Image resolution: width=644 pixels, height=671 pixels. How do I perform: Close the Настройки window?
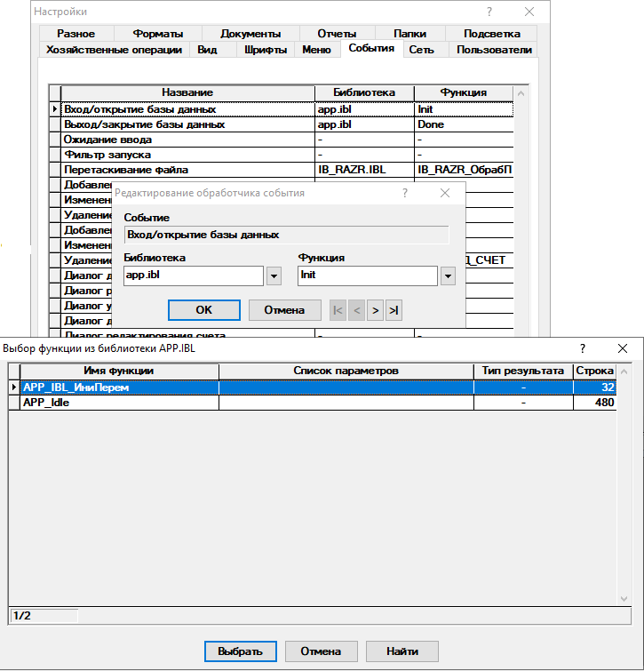529,12
